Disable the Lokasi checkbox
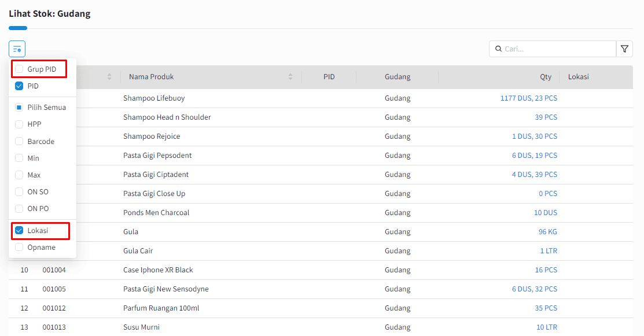The image size is (644, 336). point(19,230)
